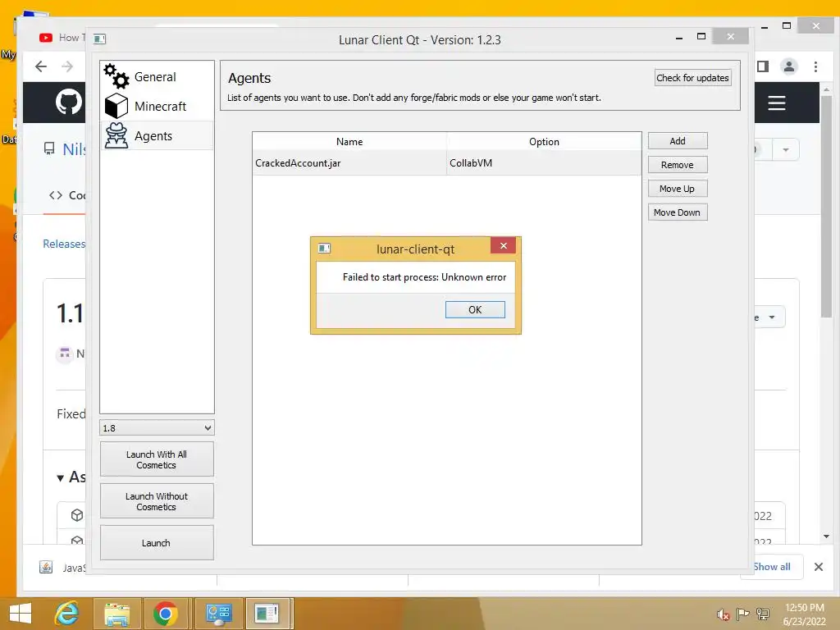Open Action Center flag tray icon
This screenshot has width=840, height=630.
(x=742, y=614)
